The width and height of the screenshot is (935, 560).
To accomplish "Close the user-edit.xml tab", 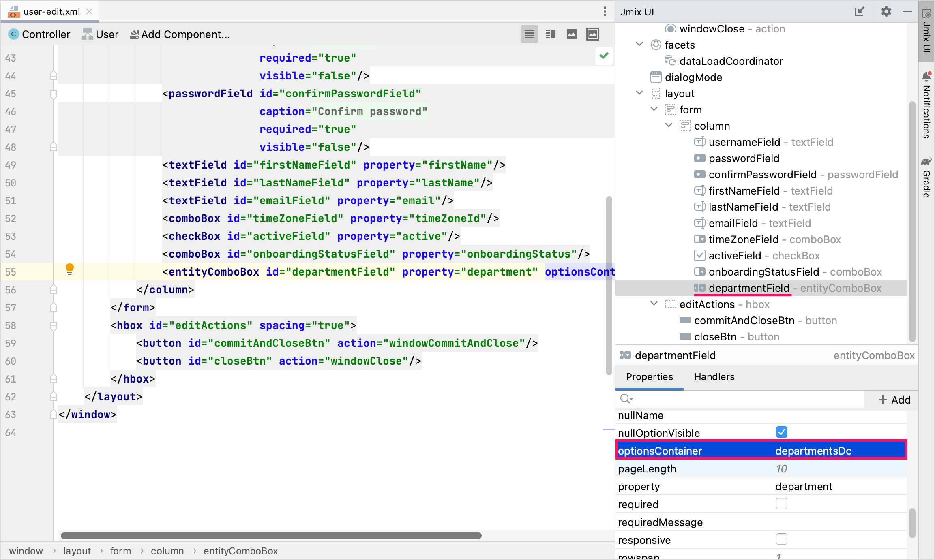I will 89,11.
